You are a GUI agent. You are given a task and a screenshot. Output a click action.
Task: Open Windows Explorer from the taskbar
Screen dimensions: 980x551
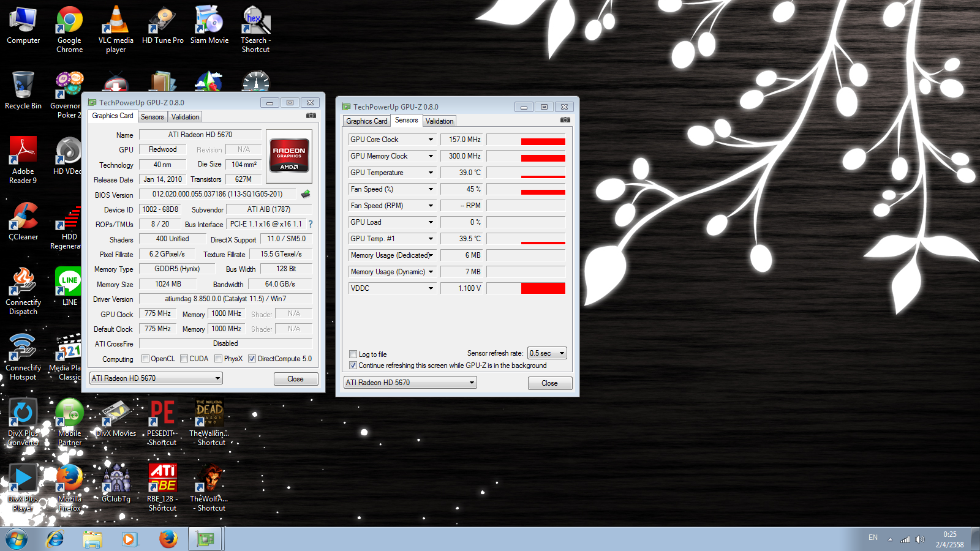point(92,539)
